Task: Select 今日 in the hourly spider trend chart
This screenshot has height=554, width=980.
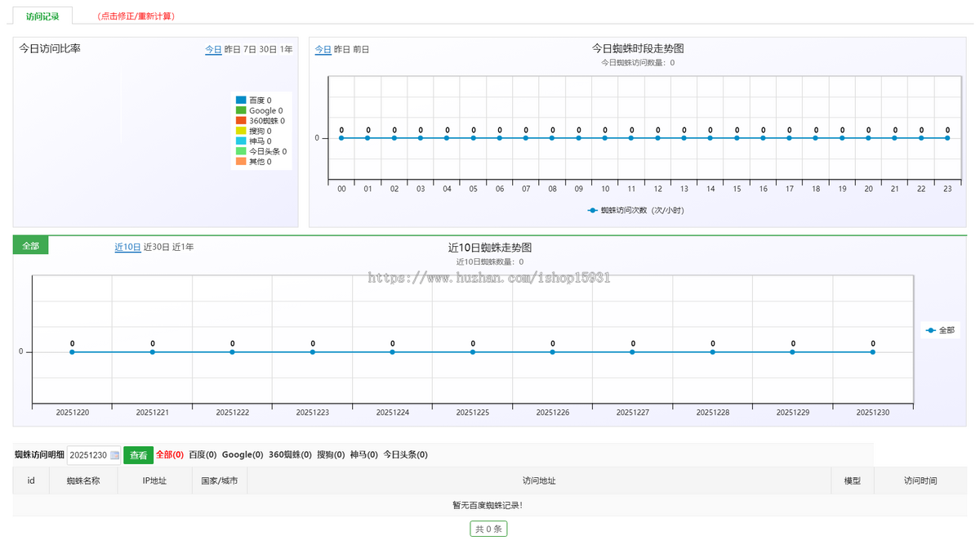Action: (x=323, y=50)
